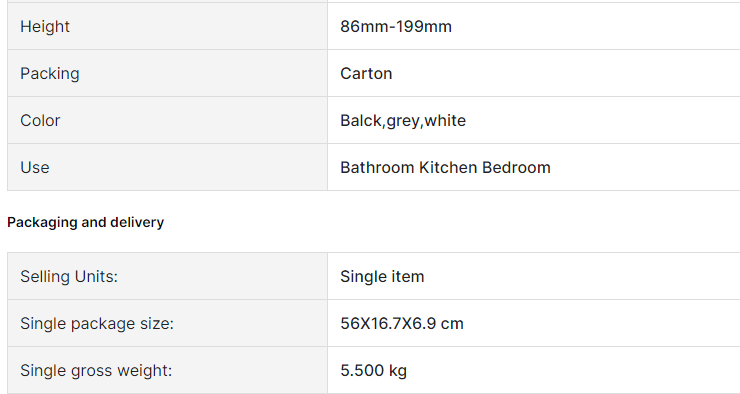Select the 56X16.7X6.9 cm value
This screenshot has width=740, height=394.
(402, 324)
